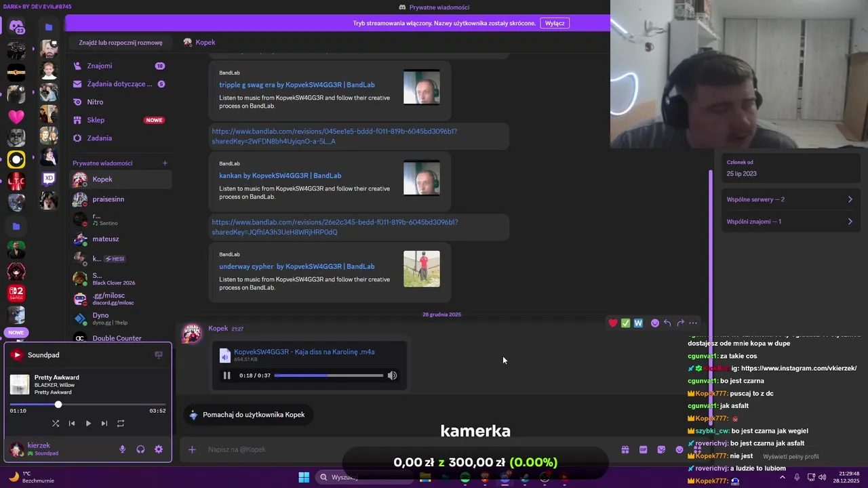Pause the Kaja diss audio attachment
Screen dimensions: 868x488
(x=226, y=375)
